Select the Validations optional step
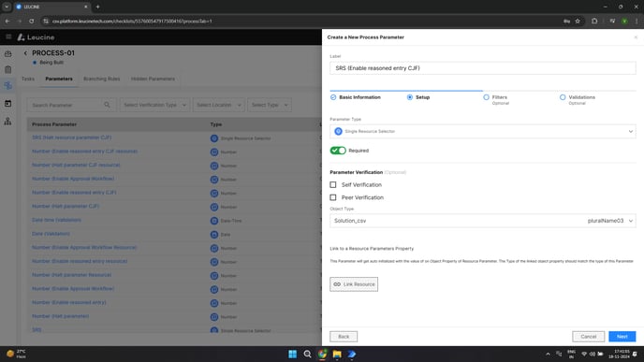Viewport: 644px width, 362px height. click(x=578, y=99)
